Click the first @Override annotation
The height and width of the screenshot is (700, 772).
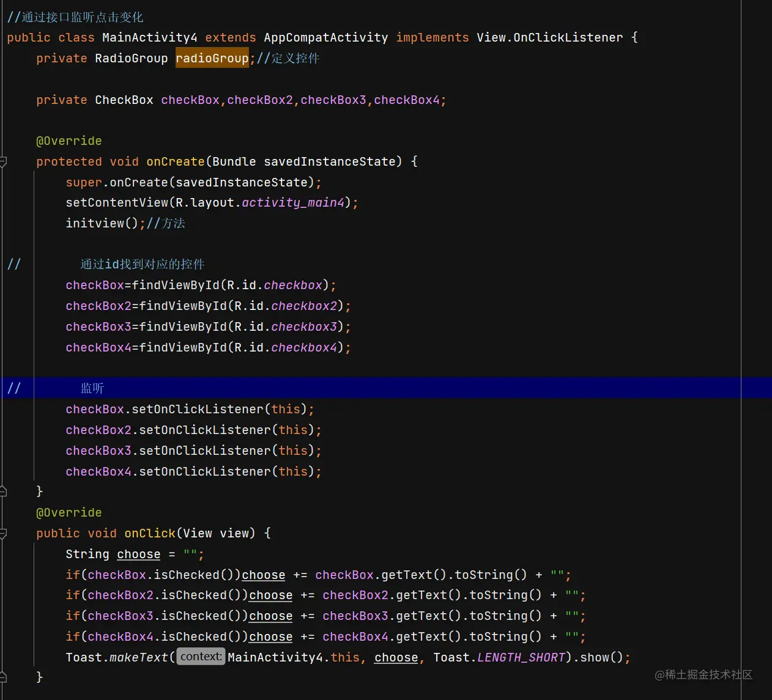coord(69,141)
